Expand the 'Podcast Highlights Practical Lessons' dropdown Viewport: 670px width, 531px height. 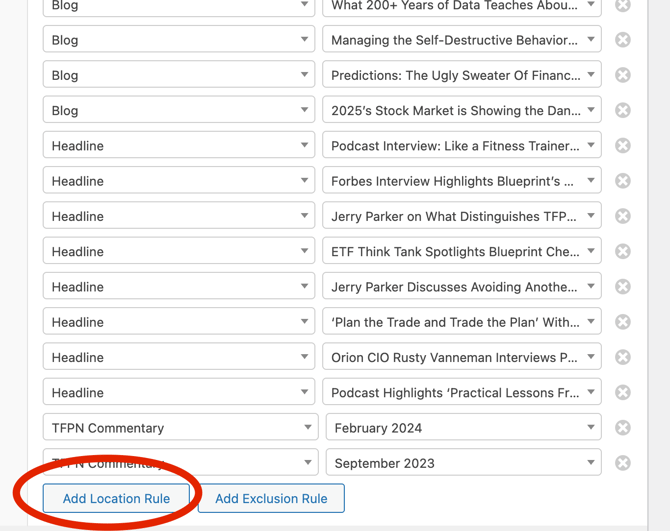461,392
